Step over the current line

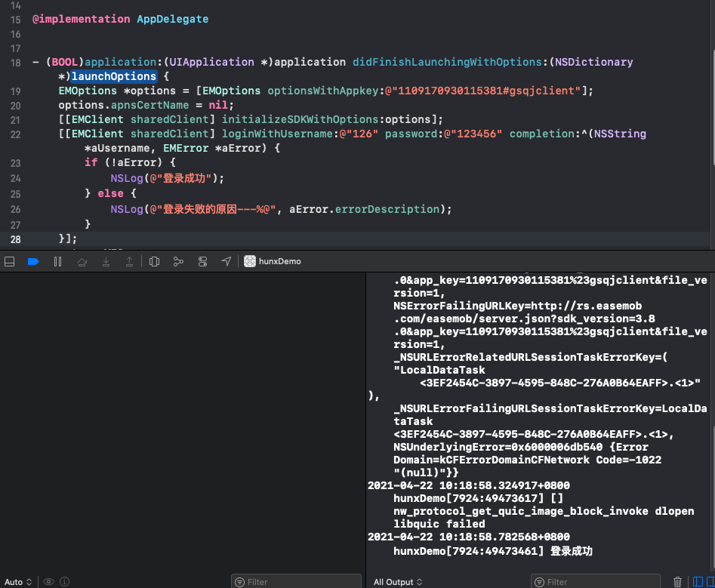point(82,262)
